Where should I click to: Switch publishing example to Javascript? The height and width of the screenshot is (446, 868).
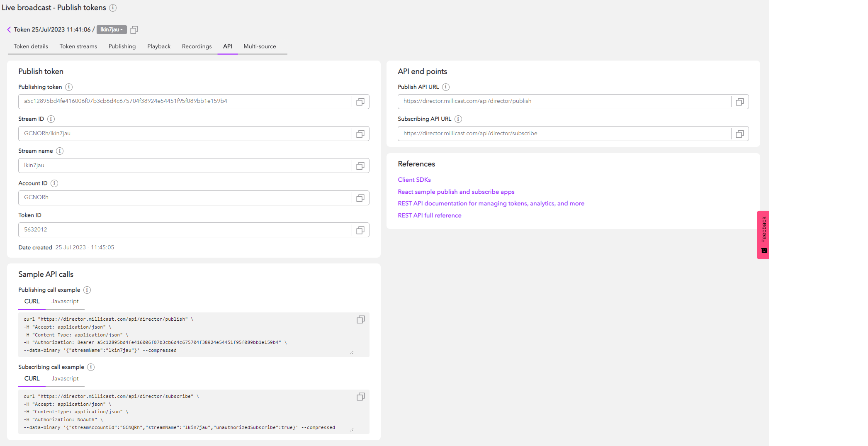coord(65,302)
